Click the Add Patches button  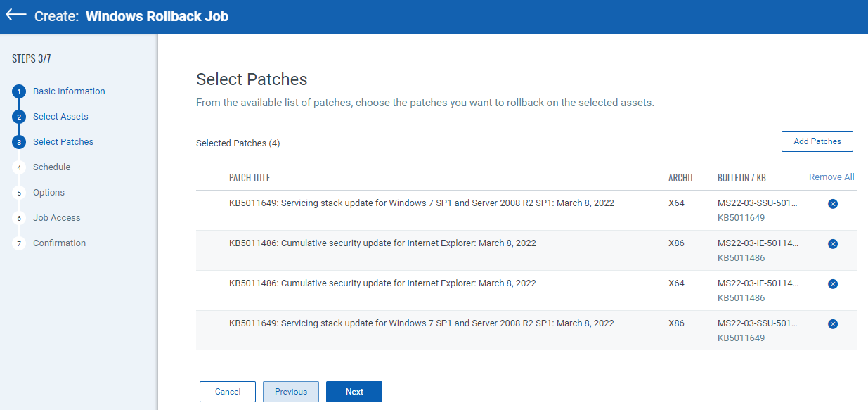(817, 141)
